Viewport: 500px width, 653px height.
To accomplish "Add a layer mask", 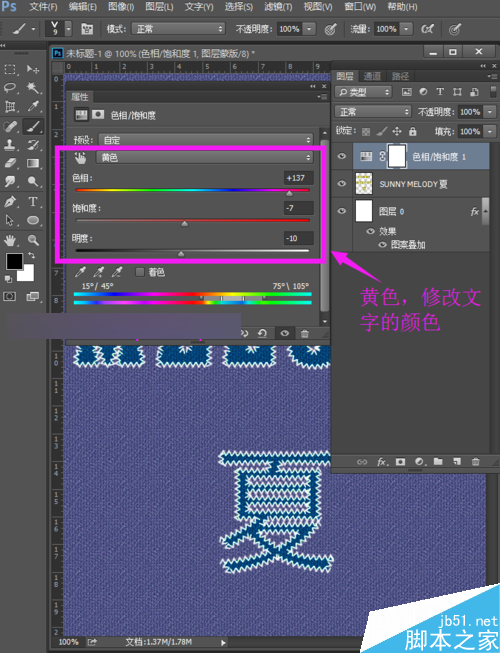I will point(400,461).
